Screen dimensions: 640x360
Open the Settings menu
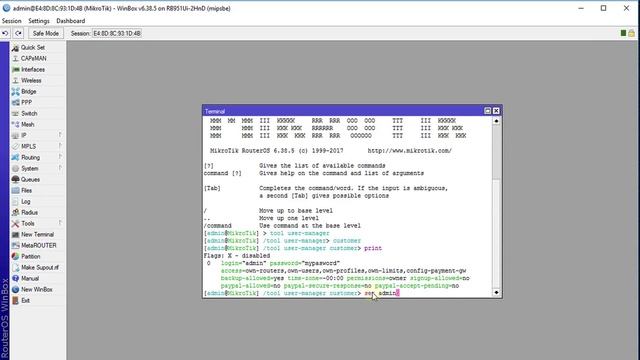39,21
